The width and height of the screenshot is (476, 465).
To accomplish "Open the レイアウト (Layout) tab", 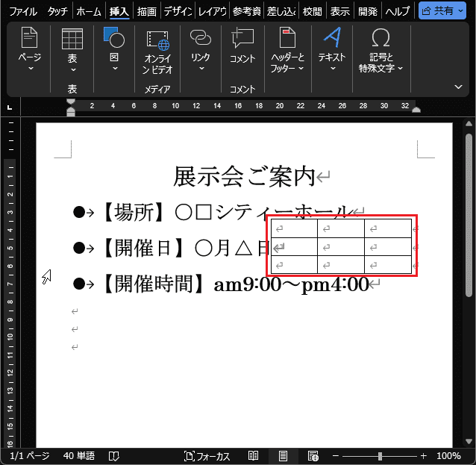I will [212, 11].
